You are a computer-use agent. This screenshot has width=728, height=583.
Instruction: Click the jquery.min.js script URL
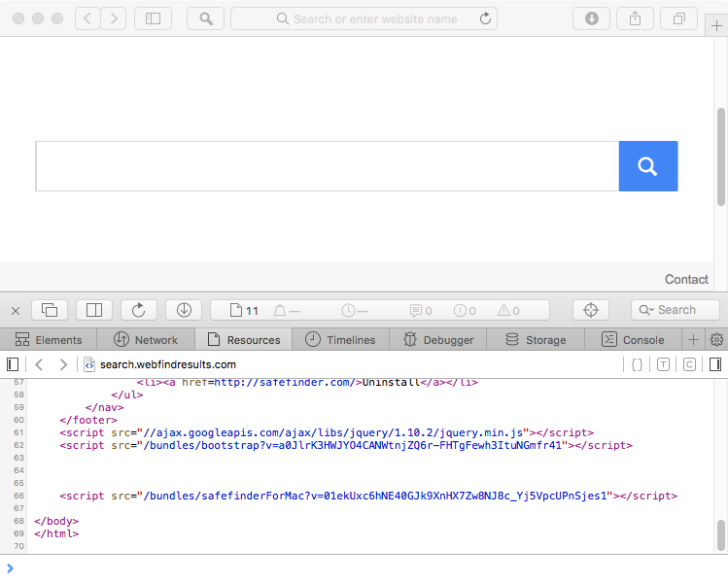pyautogui.click(x=332, y=432)
